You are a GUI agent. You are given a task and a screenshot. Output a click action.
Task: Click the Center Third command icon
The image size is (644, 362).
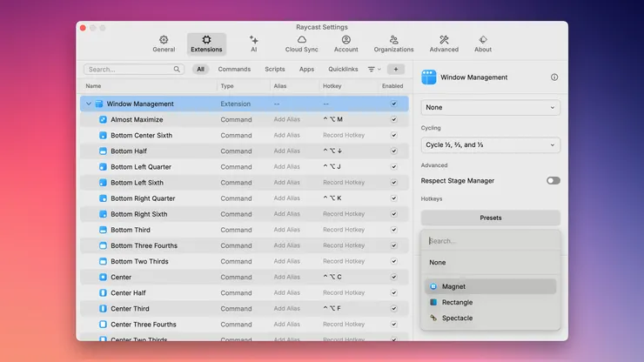(x=103, y=309)
